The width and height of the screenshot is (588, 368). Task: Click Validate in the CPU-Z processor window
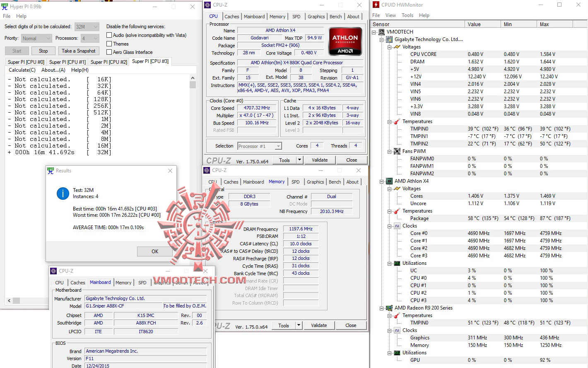click(x=320, y=160)
